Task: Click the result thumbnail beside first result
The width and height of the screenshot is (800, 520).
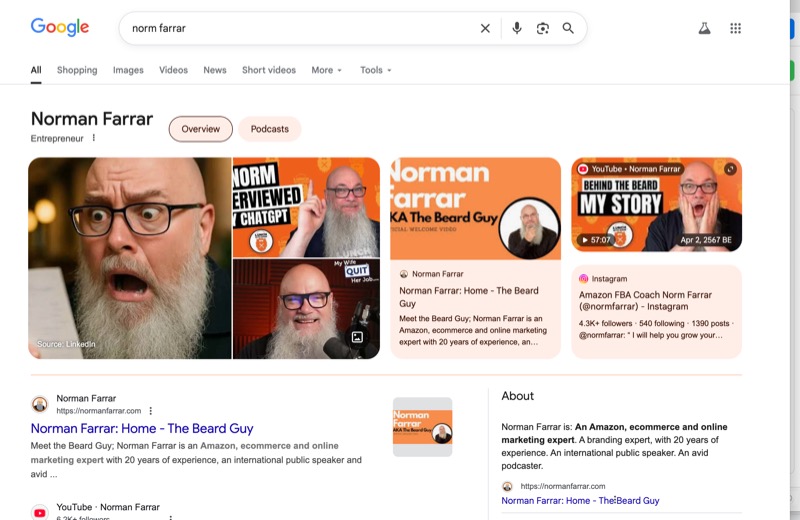Action: coord(422,427)
